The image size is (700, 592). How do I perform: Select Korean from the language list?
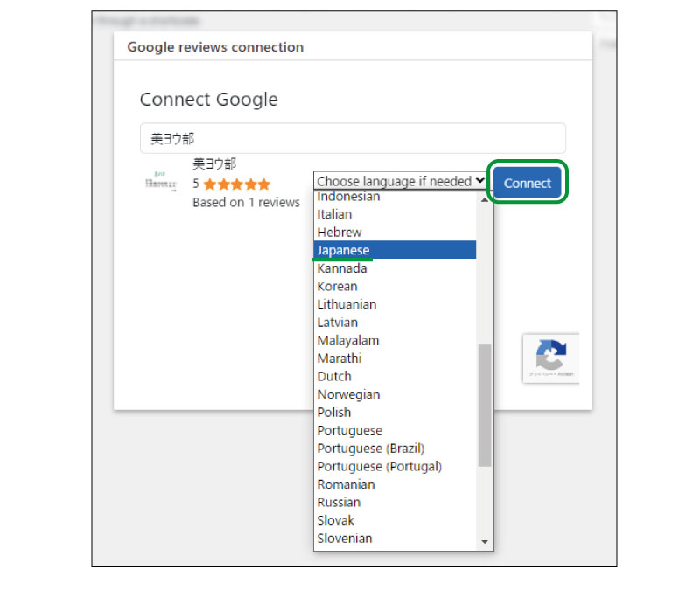coord(337,287)
